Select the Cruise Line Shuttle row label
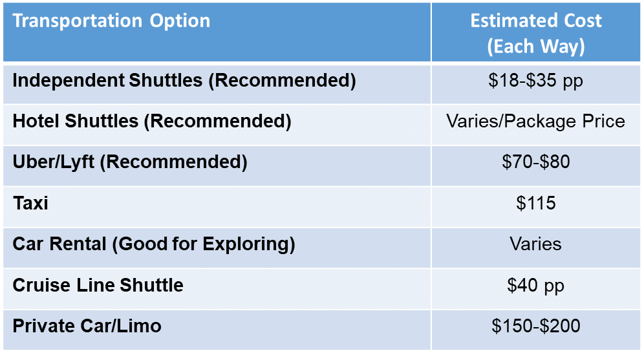 click(98, 285)
